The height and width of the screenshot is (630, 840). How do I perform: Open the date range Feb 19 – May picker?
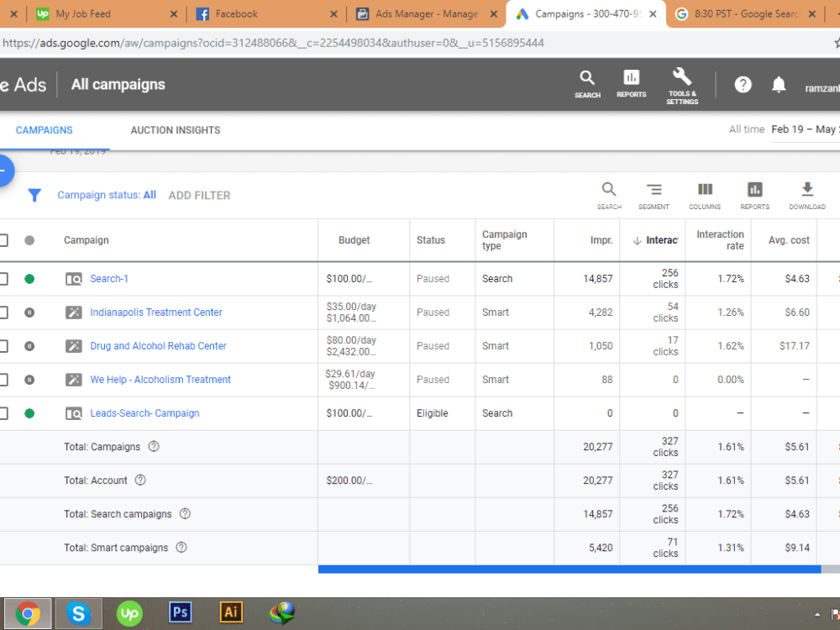(x=805, y=129)
